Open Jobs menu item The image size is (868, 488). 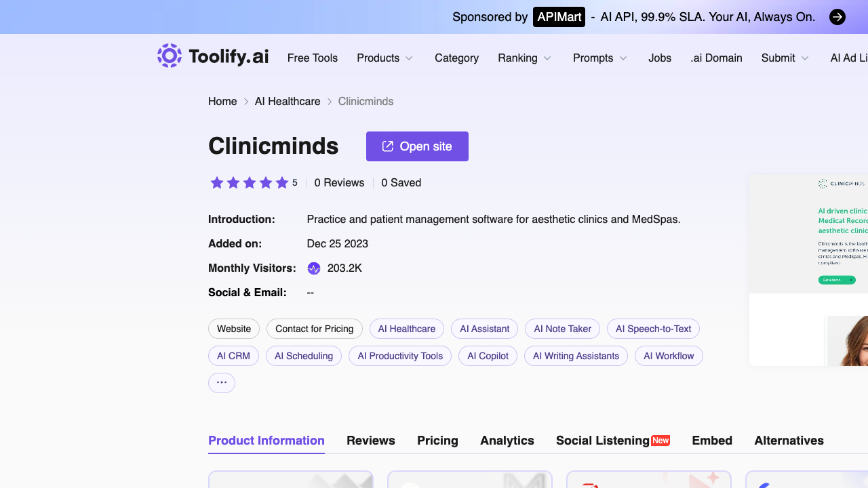pos(660,58)
